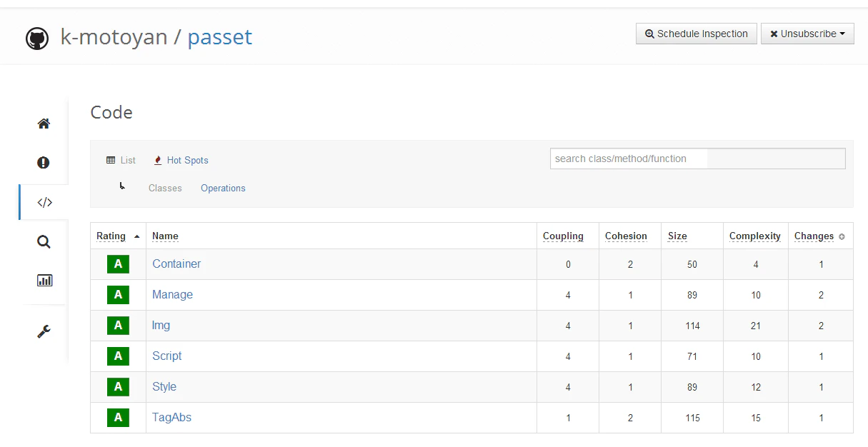
Task: Sort the table by Complexity column
Action: pyautogui.click(x=755, y=236)
